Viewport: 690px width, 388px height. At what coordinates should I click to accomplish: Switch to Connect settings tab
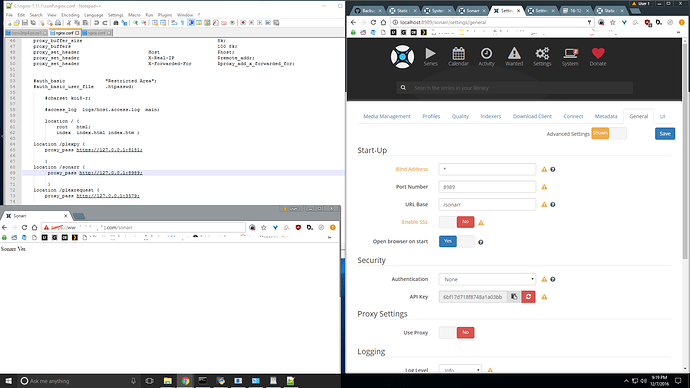pyautogui.click(x=573, y=117)
